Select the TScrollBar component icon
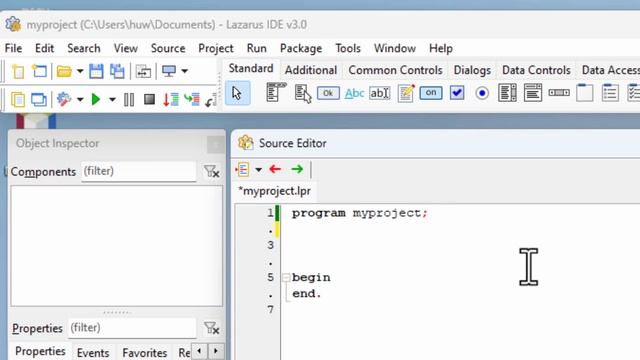 coord(559,93)
